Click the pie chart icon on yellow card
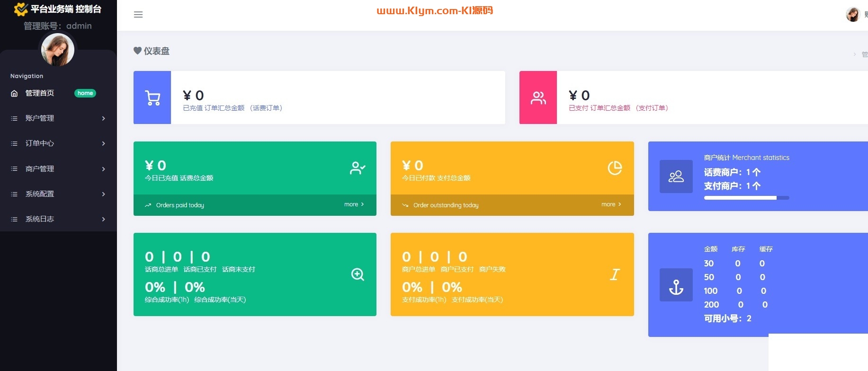The width and height of the screenshot is (868, 371). tap(615, 168)
